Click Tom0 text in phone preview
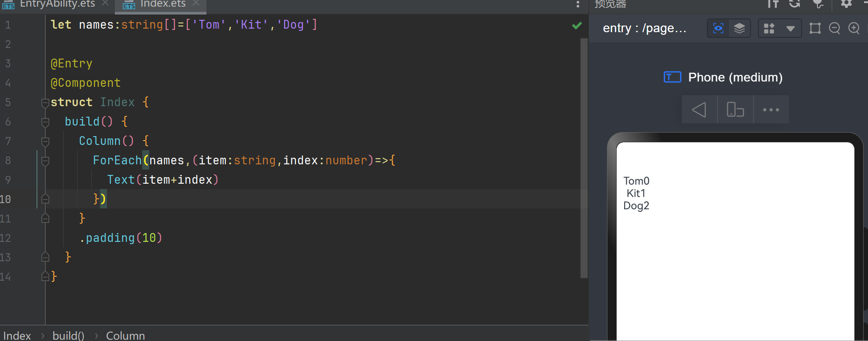Viewport: 868px width, 341px height. coord(636,181)
